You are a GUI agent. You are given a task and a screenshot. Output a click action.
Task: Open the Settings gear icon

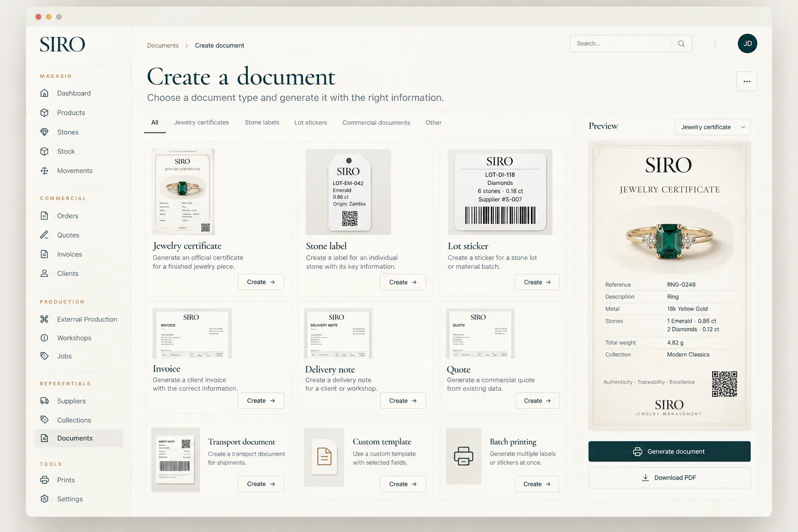coord(45,499)
